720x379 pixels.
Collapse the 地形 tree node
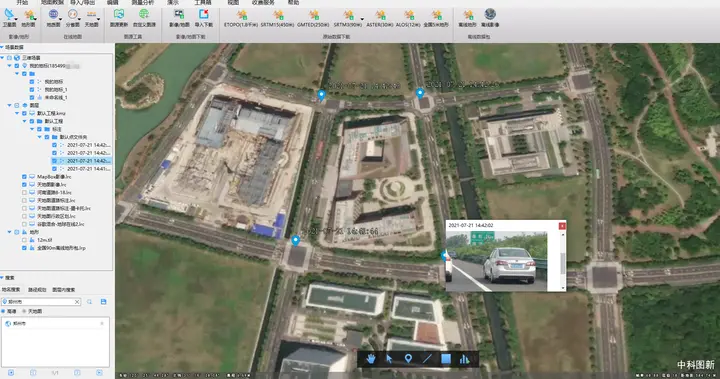pos(9,232)
